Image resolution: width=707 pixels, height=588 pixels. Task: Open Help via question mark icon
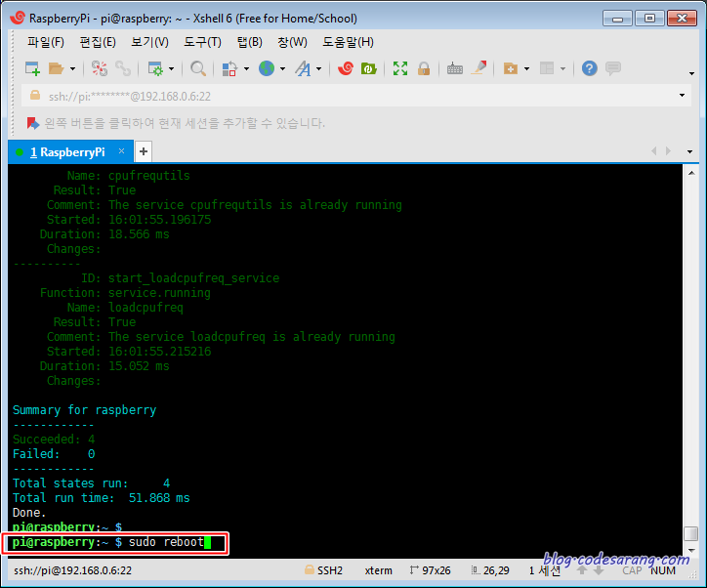pos(589,68)
